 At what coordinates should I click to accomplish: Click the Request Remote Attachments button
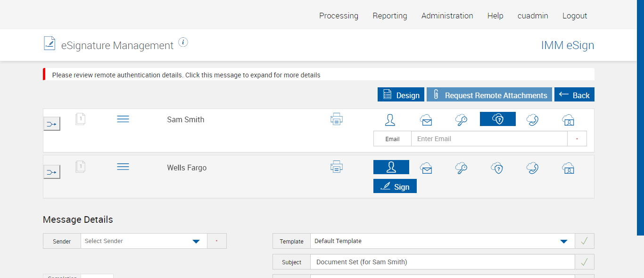[489, 95]
